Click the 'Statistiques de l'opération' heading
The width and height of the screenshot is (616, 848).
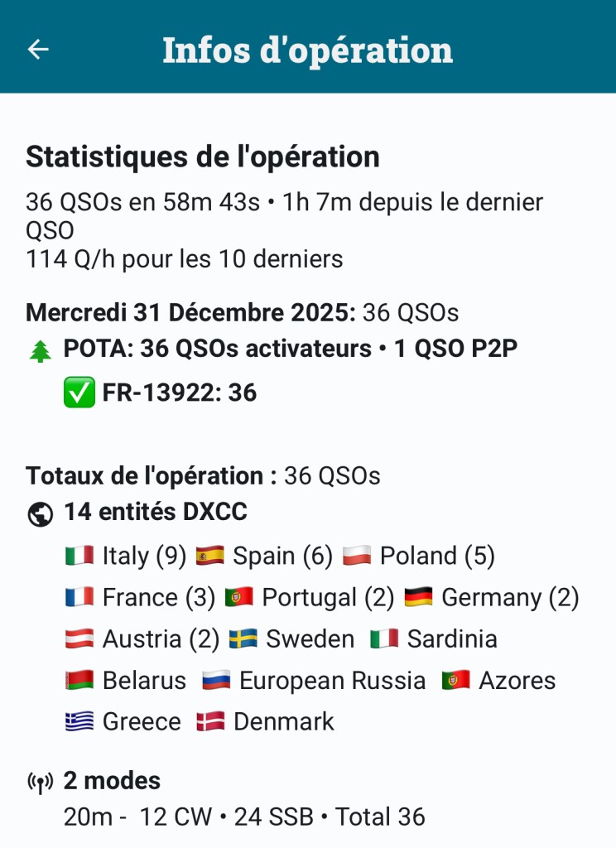pyautogui.click(x=203, y=157)
